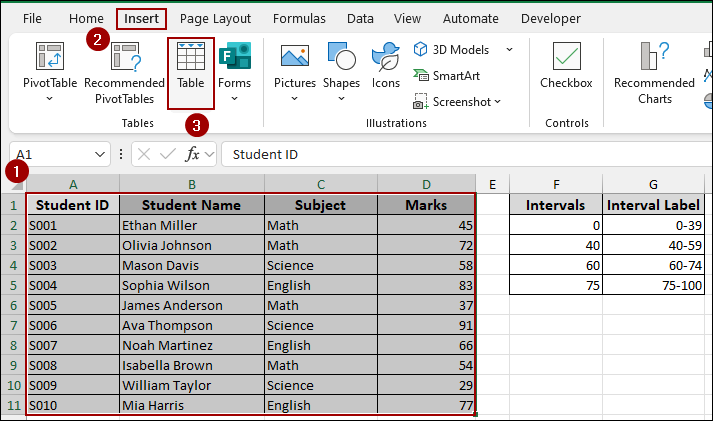The image size is (713, 421).
Task: Select Mia Harris's marks cell 77
Action: pos(427,405)
